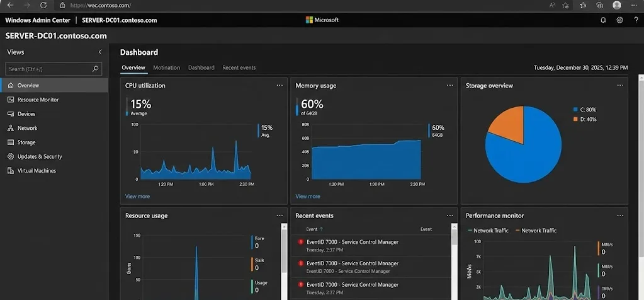Select the Devices sidebar icon
Viewport: 644px width, 300px height.
coord(11,114)
